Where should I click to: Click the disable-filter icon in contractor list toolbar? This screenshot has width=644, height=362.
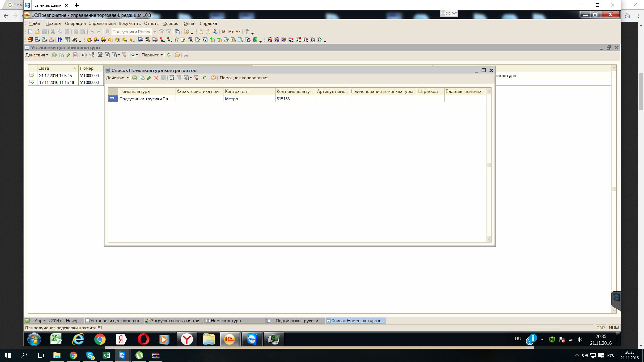pyautogui.click(x=196, y=78)
